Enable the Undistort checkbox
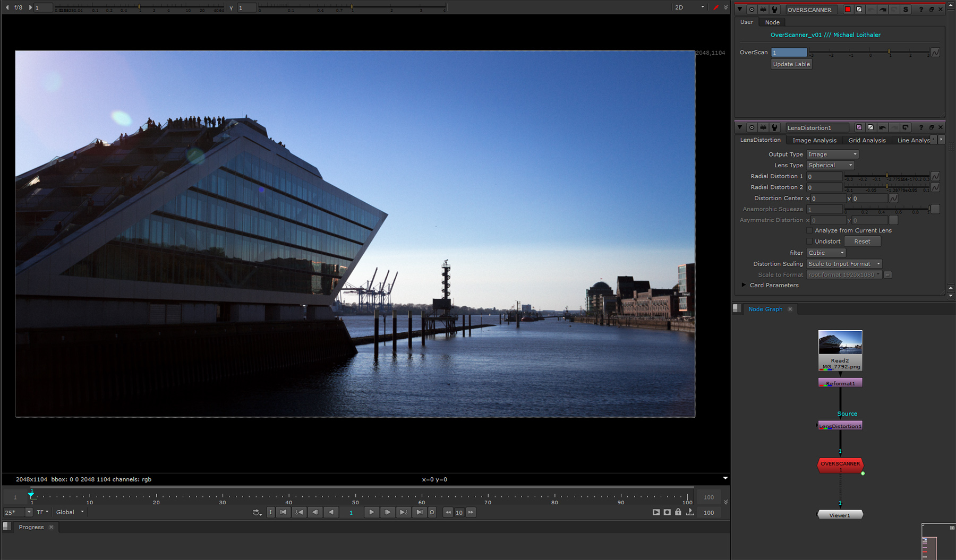Viewport: 956px width, 560px height. pyautogui.click(x=809, y=242)
